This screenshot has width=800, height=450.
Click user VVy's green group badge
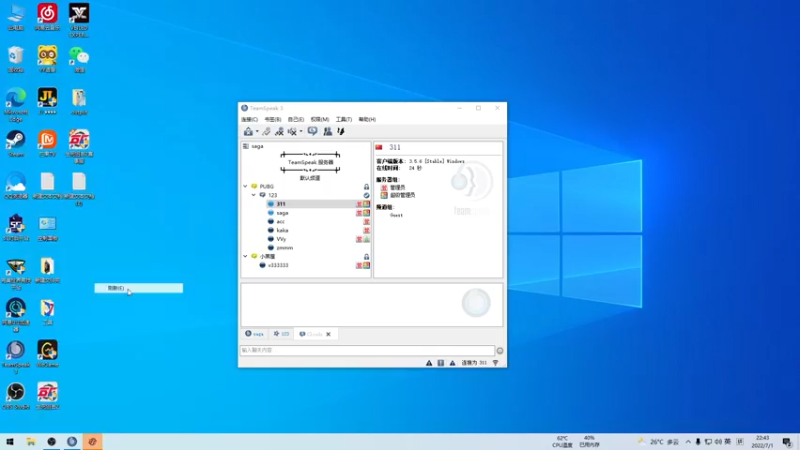coord(366,239)
